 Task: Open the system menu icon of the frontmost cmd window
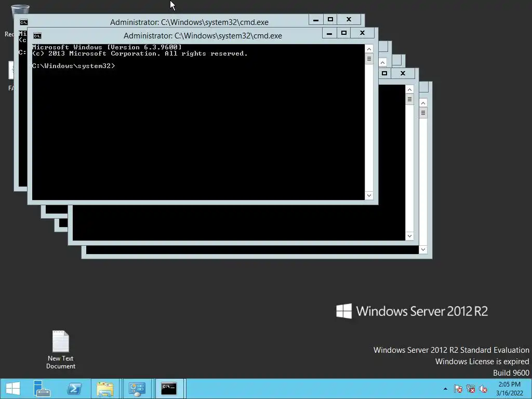tap(37, 36)
